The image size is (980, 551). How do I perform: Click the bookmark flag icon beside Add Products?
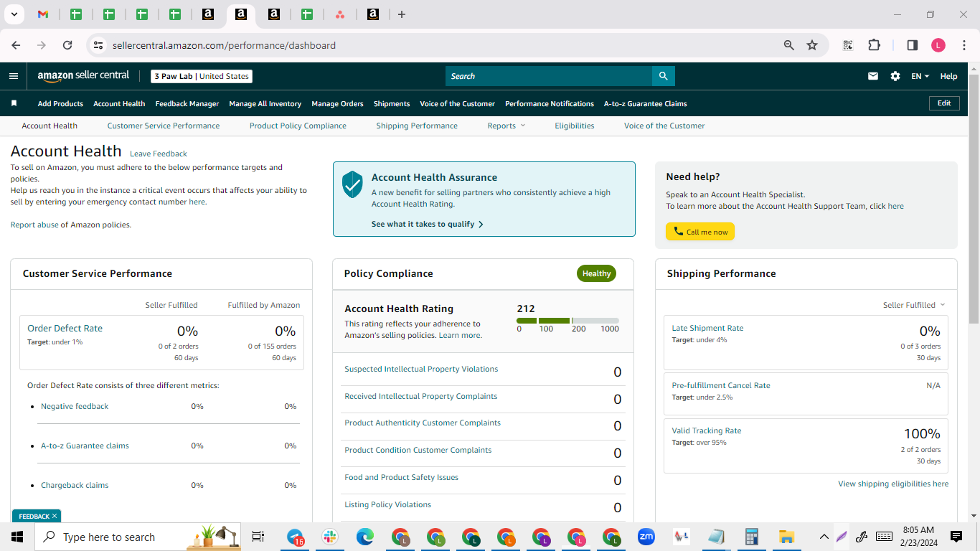pyautogui.click(x=14, y=103)
